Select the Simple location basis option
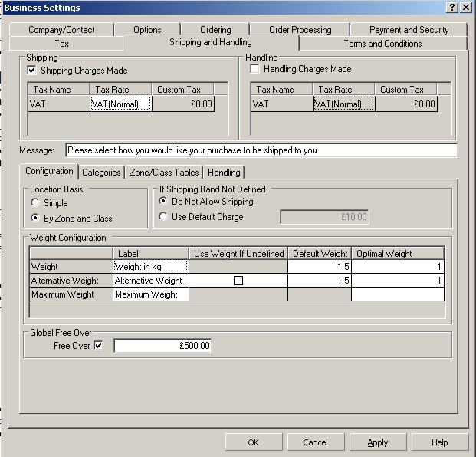Image resolution: width=476 pixels, height=457 pixels. click(35, 203)
